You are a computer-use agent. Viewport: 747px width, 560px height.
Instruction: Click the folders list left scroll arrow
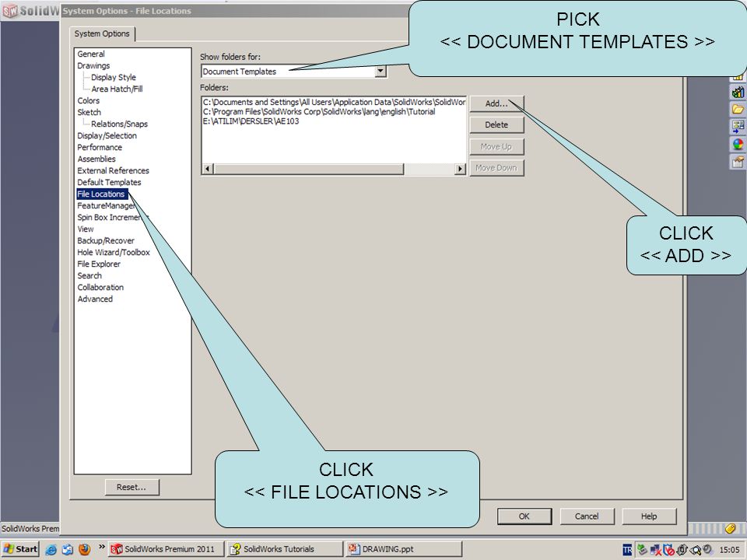pyautogui.click(x=207, y=169)
